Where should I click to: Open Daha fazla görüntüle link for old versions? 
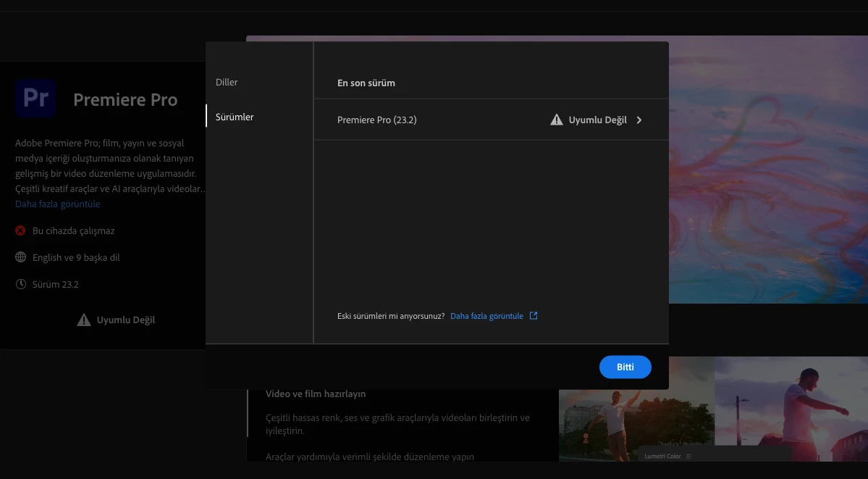(x=486, y=316)
